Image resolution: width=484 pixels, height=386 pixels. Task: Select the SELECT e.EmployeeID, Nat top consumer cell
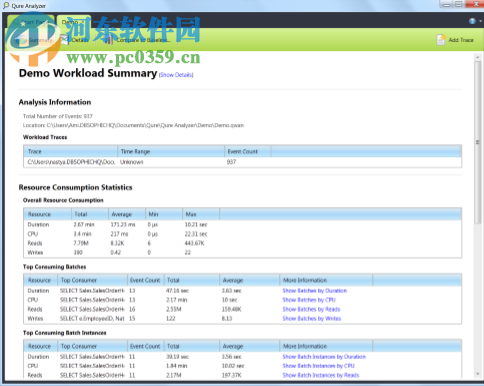click(92, 319)
